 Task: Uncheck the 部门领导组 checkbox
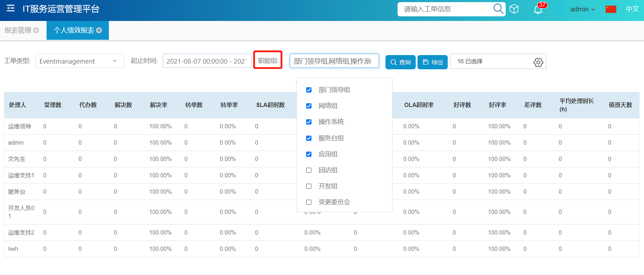[x=309, y=90]
